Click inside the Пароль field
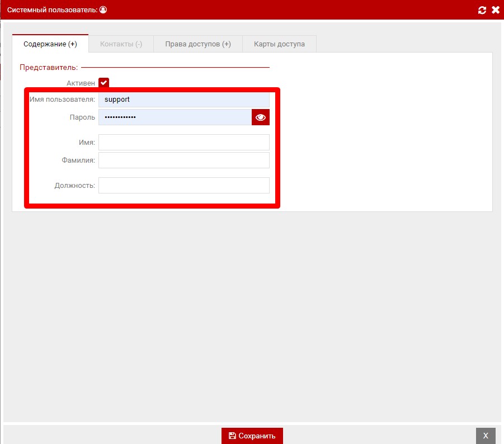Screen dimensions: 504x444 [x=175, y=117]
